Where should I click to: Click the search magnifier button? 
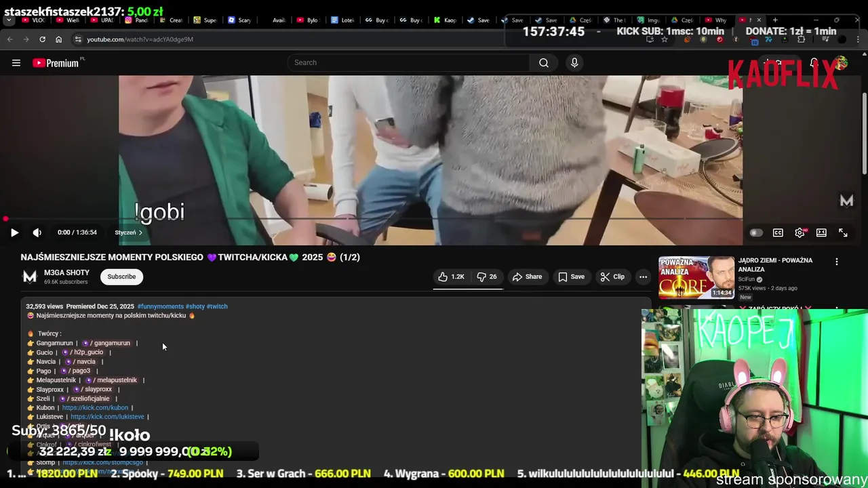point(544,62)
